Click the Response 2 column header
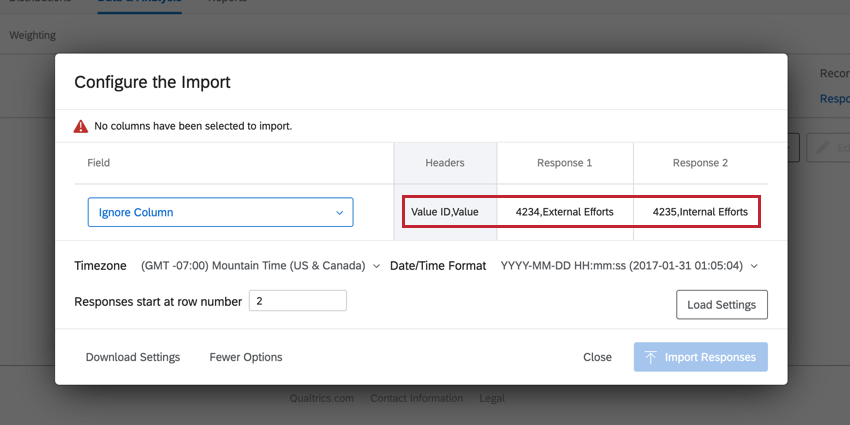 [x=700, y=162]
